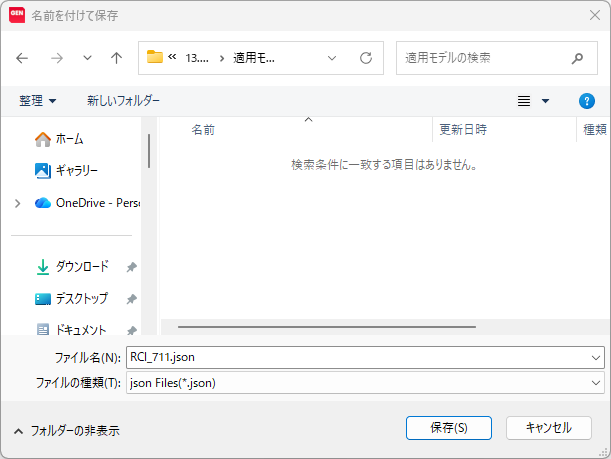
Task: Click the green ダウンロード arrow icon
Action: 43,267
